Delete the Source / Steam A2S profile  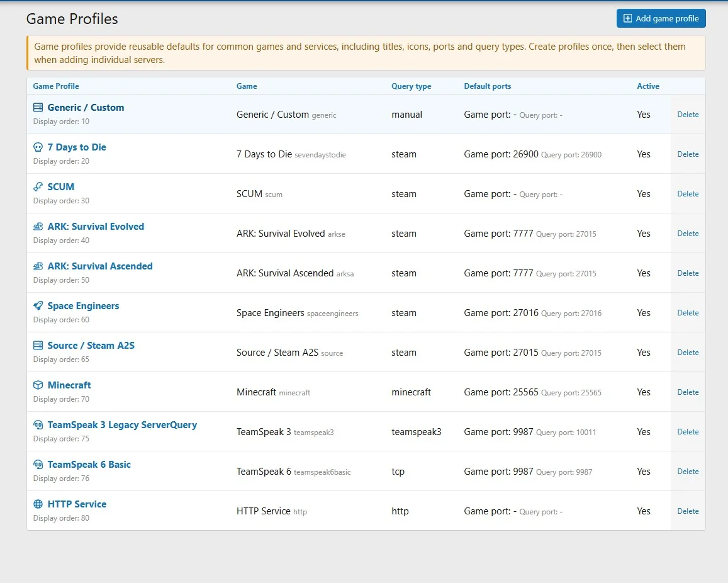point(688,353)
